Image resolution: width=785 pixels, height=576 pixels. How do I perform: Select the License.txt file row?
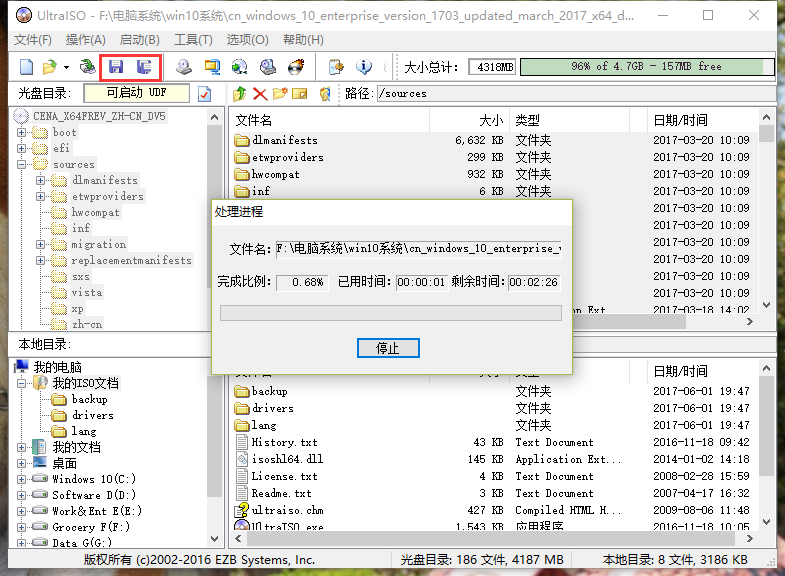click(x=493, y=476)
